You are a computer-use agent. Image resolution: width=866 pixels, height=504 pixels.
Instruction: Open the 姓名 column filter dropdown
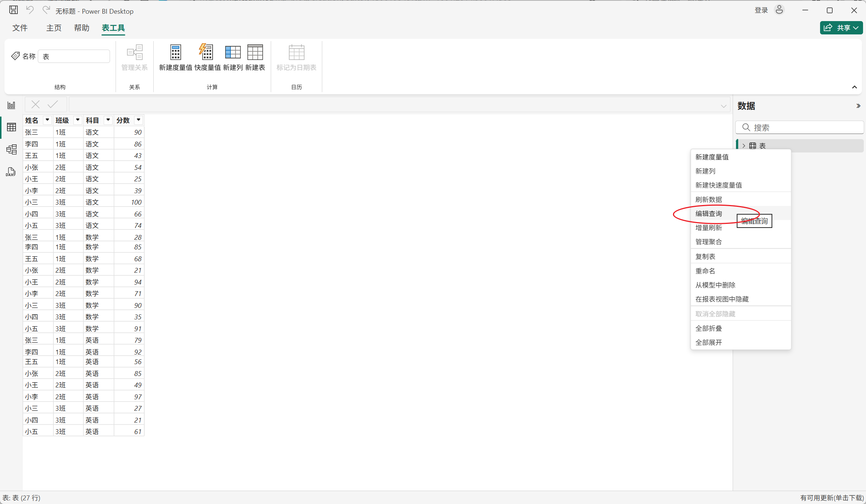coord(47,120)
